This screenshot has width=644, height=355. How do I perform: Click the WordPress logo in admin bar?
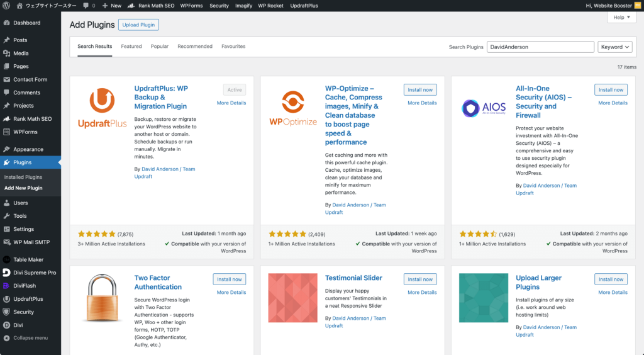click(x=6, y=6)
